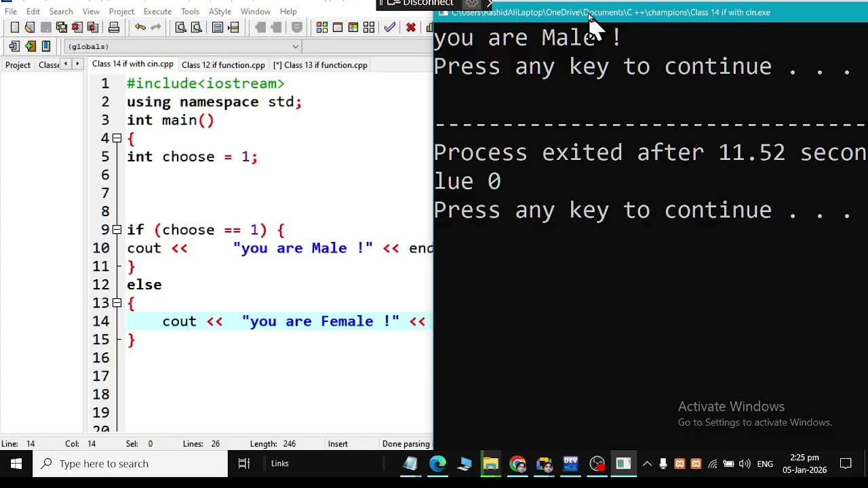
Task: Click the '#include<iostream>' code line
Action: point(205,83)
